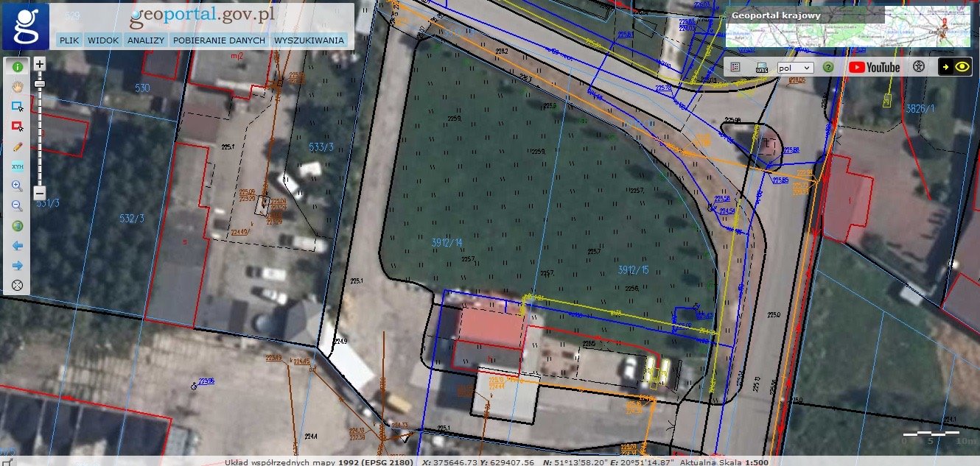
Task: Select the magnifier zoom-out tool
Action: coord(17,206)
